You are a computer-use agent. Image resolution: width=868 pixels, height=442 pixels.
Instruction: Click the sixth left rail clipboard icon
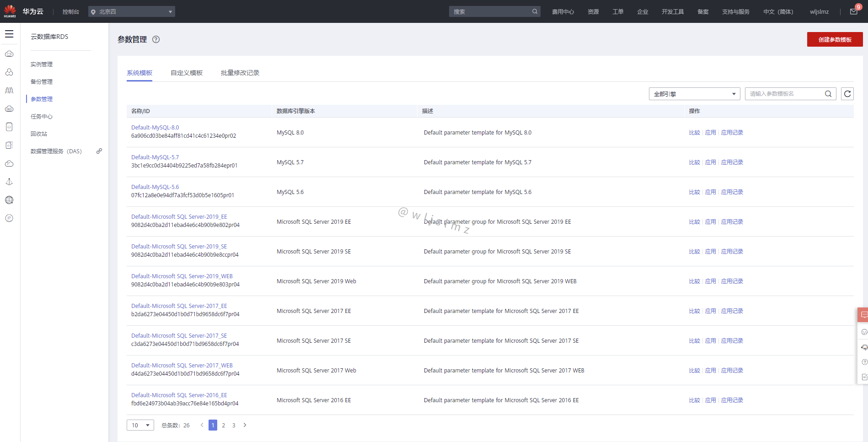(9, 146)
